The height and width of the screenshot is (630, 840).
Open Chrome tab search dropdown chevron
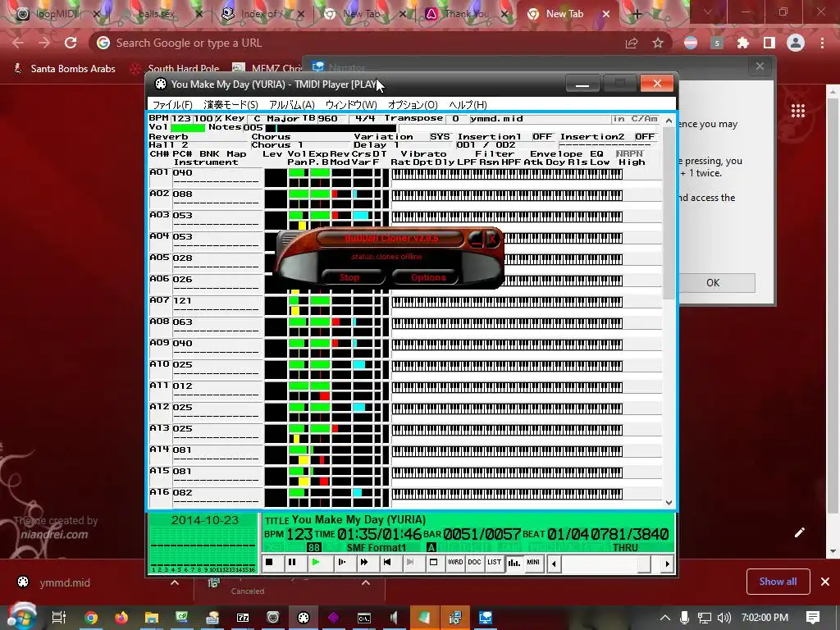[707, 11]
